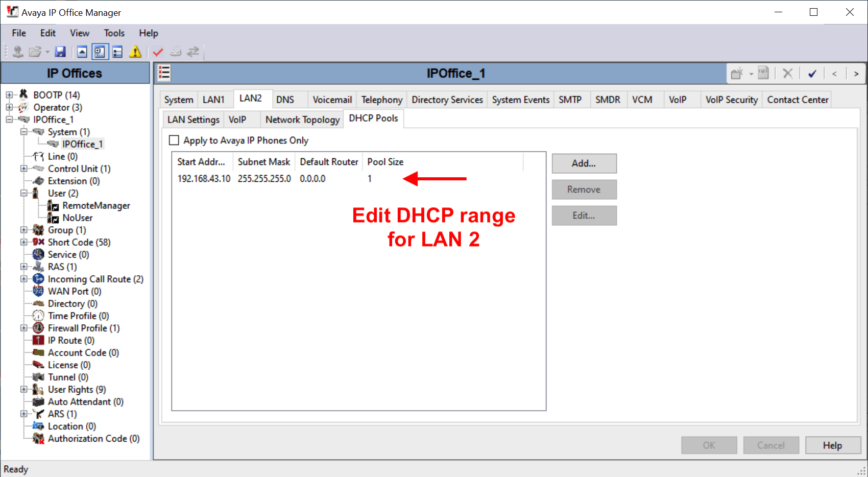The image size is (868, 477).
Task: Go to the previous record with < arrow
Action: pyautogui.click(x=834, y=74)
